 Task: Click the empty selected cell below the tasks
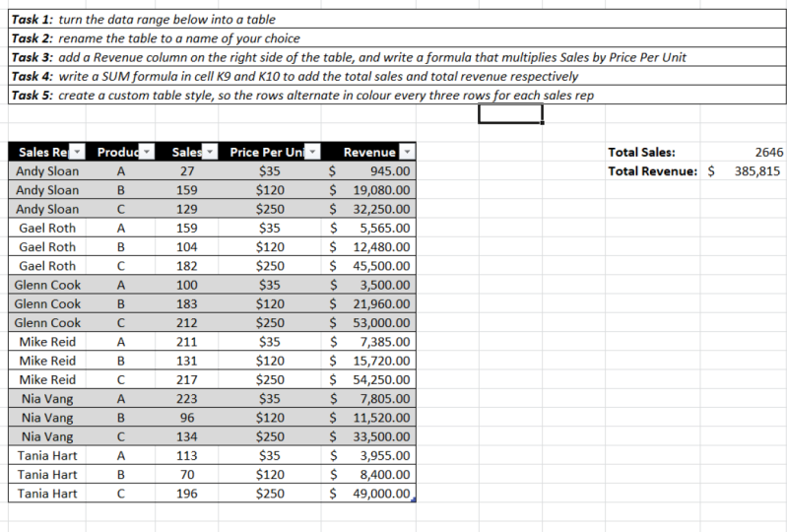pos(510,114)
